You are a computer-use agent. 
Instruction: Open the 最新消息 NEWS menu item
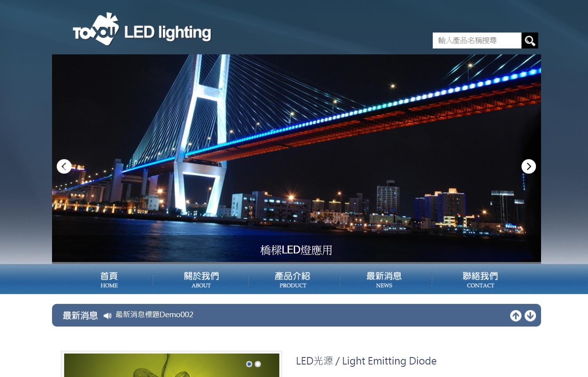pos(384,280)
